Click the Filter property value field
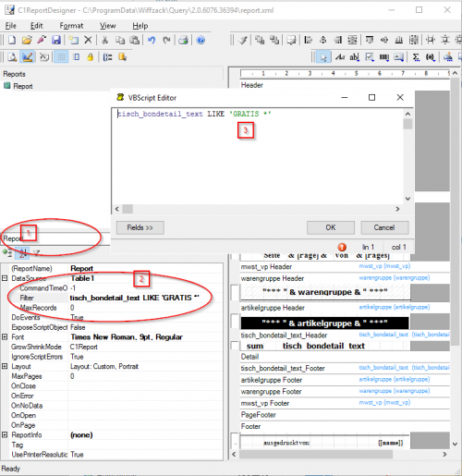462x476 pixels. [145, 298]
